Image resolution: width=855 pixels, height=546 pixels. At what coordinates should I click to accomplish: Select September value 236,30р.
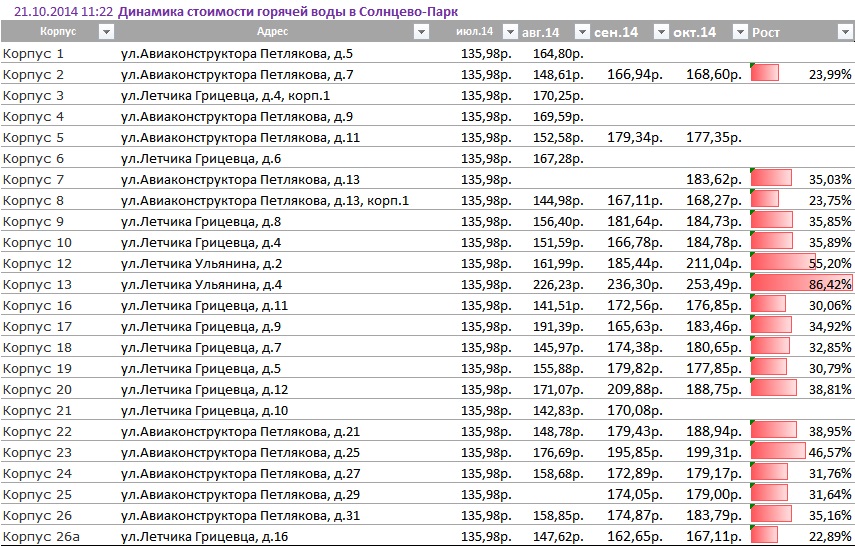(x=635, y=284)
